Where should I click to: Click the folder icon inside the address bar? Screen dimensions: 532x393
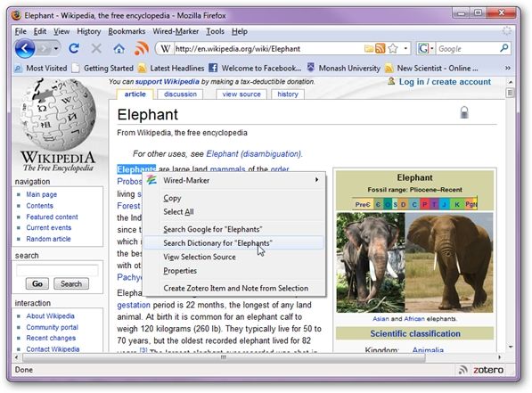pos(369,49)
